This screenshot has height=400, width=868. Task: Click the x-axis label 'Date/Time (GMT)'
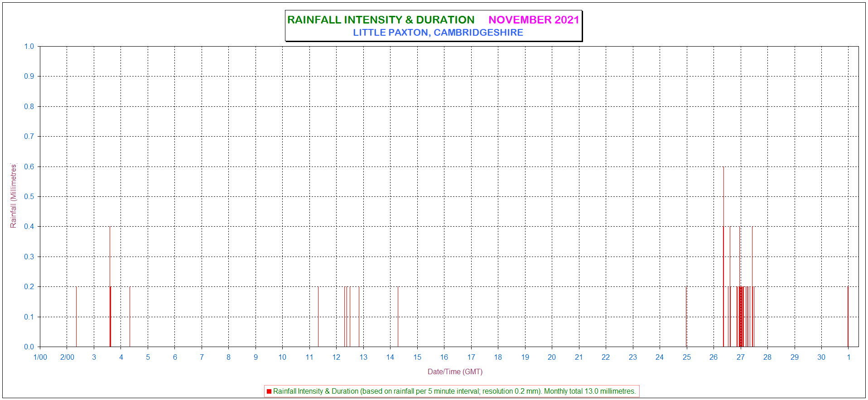(x=455, y=372)
